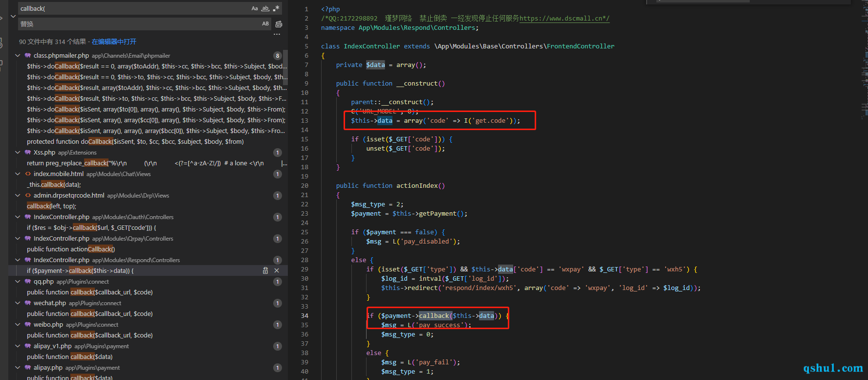Click code line 'parent::__construct();'
This screenshot has height=380, width=868.
coord(392,102)
